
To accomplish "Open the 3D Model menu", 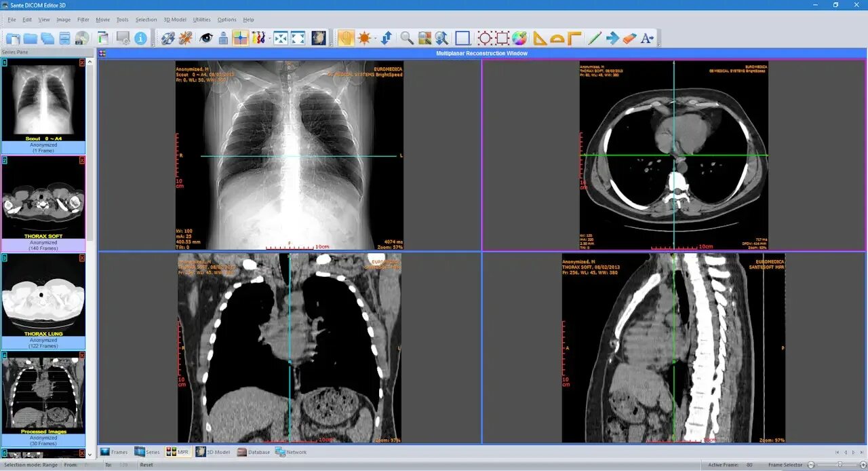I will (x=175, y=20).
